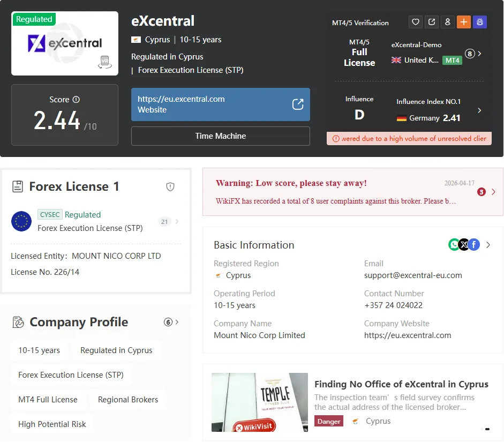The width and height of the screenshot is (504, 442).
Task: Click the eXcentral-Demo server name
Action: (x=416, y=44)
